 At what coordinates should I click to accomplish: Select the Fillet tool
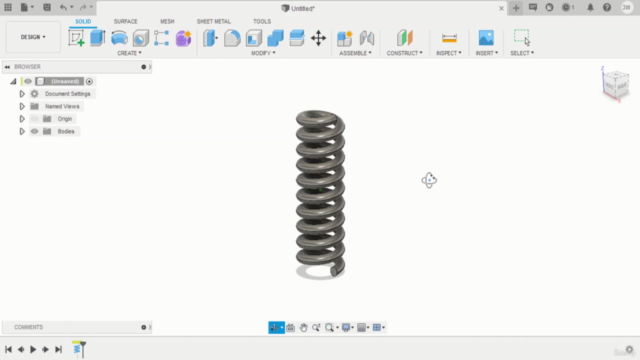pos(232,38)
